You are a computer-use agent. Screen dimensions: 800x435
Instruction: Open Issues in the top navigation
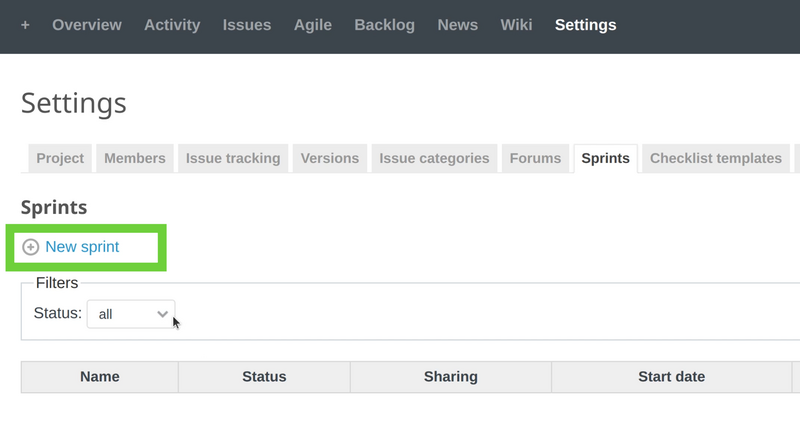[247, 25]
